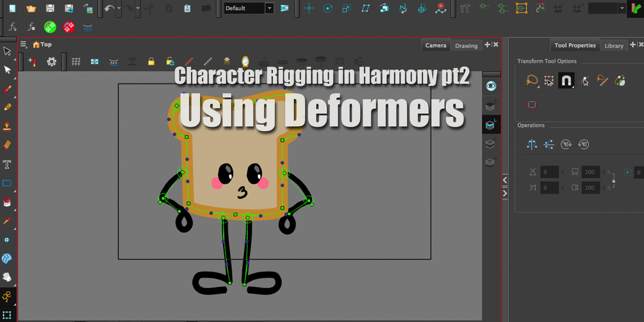Screen dimensions: 644x322
Task: Toggle the Light Table icon
Action: point(226,61)
